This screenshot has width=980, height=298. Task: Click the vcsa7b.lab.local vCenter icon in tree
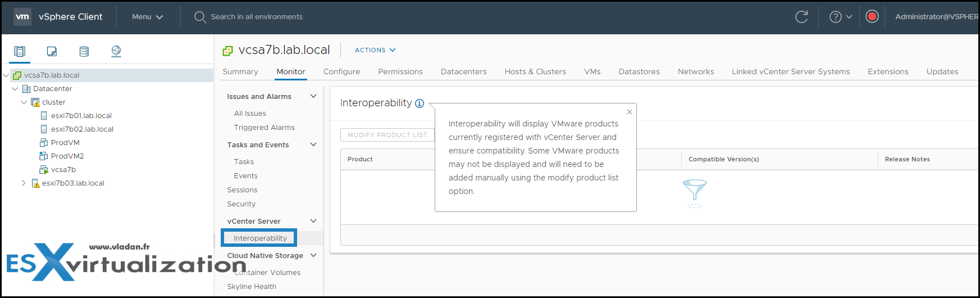click(x=17, y=75)
